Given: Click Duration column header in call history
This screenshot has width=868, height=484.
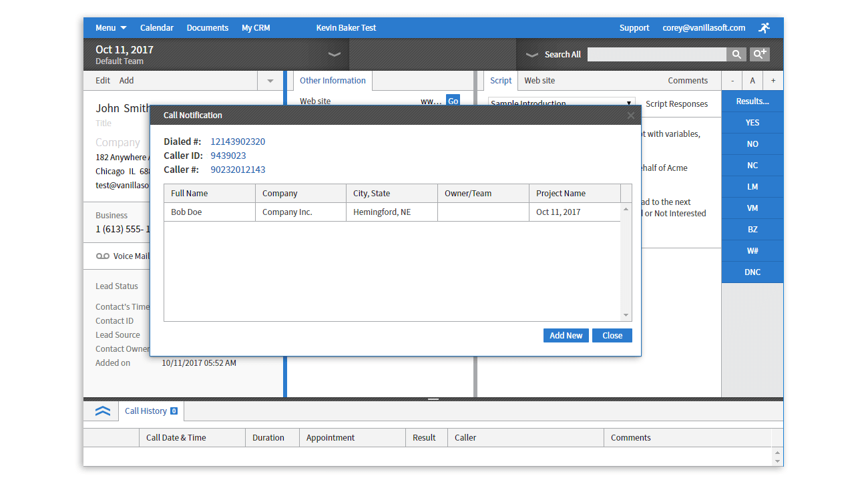Looking at the screenshot, I should (x=272, y=438).
